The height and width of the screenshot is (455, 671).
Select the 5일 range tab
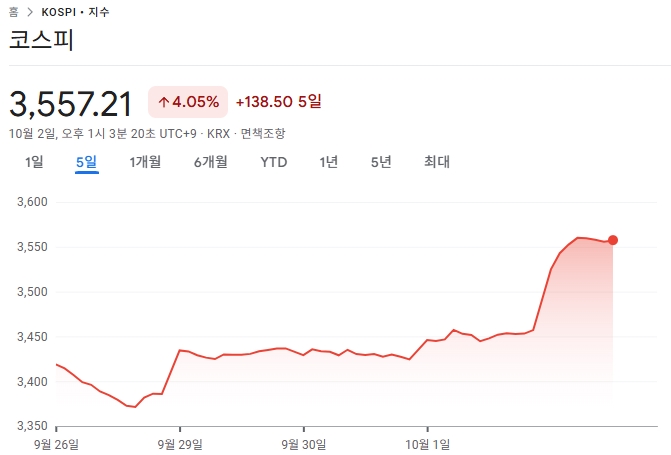pos(86,162)
